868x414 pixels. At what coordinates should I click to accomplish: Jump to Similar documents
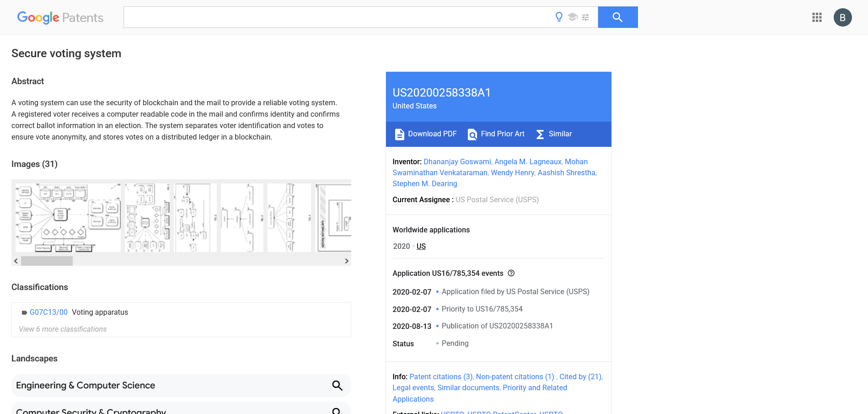(x=468, y=387)
